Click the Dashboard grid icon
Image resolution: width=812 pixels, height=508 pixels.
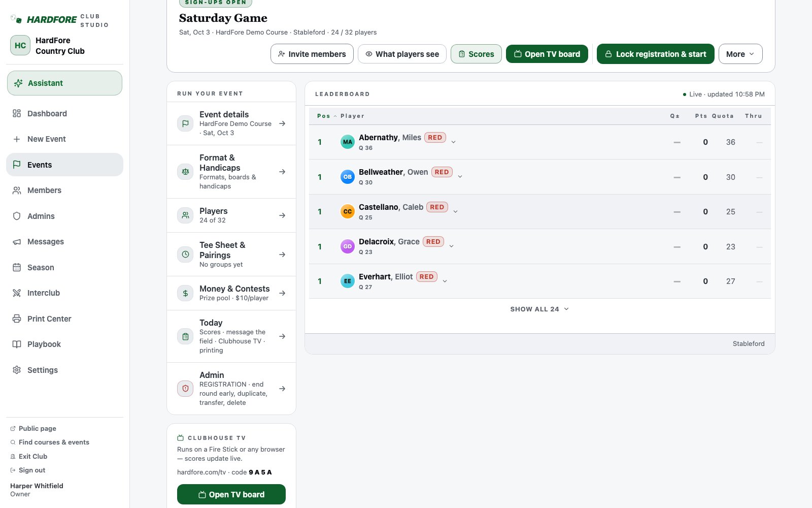[17, 113]
